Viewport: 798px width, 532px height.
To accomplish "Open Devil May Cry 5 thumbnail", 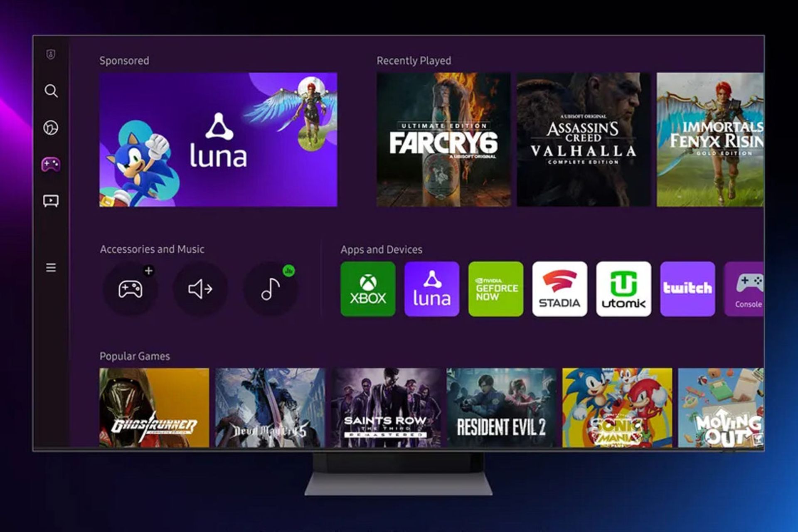I will tap(270, 408).
